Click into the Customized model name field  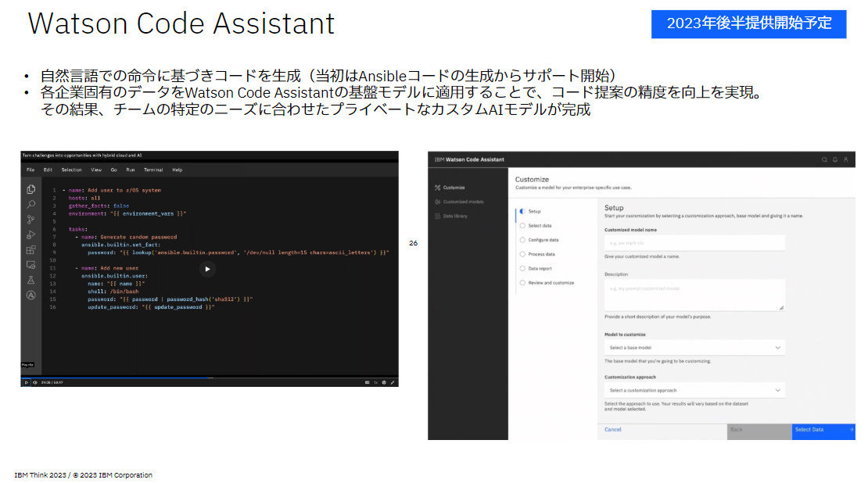(694, 243)
